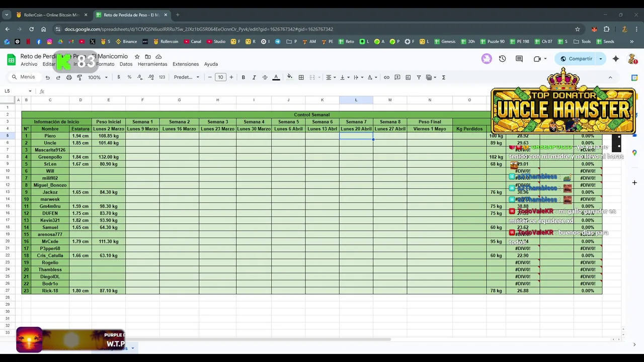Open table views dropdown in toolbar
The image size is (644, 362).
[x=431, y=77]
